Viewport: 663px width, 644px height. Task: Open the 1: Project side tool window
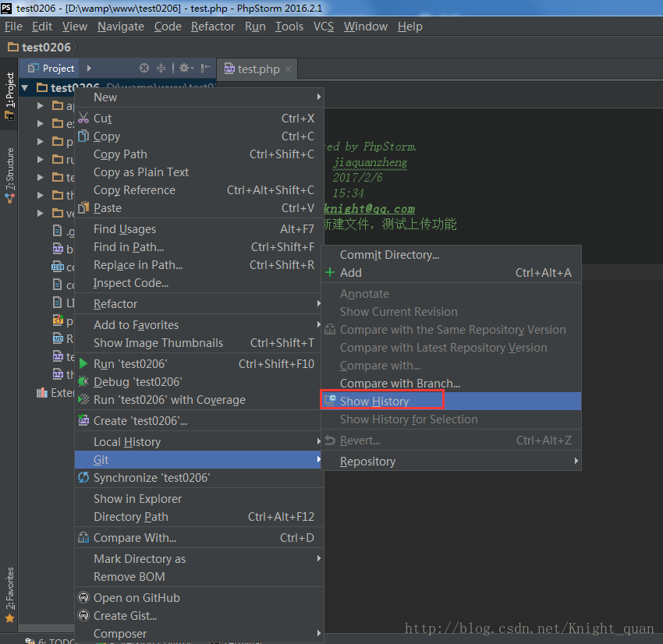point(9,95)
